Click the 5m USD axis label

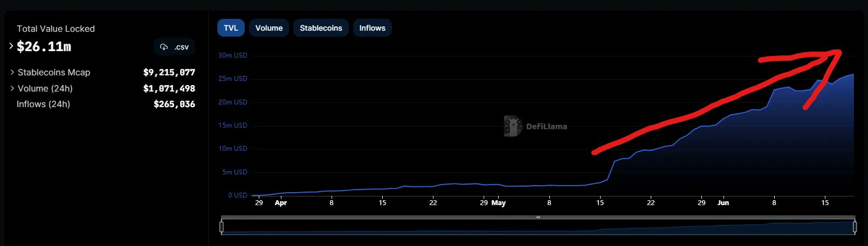click(235, 172)
